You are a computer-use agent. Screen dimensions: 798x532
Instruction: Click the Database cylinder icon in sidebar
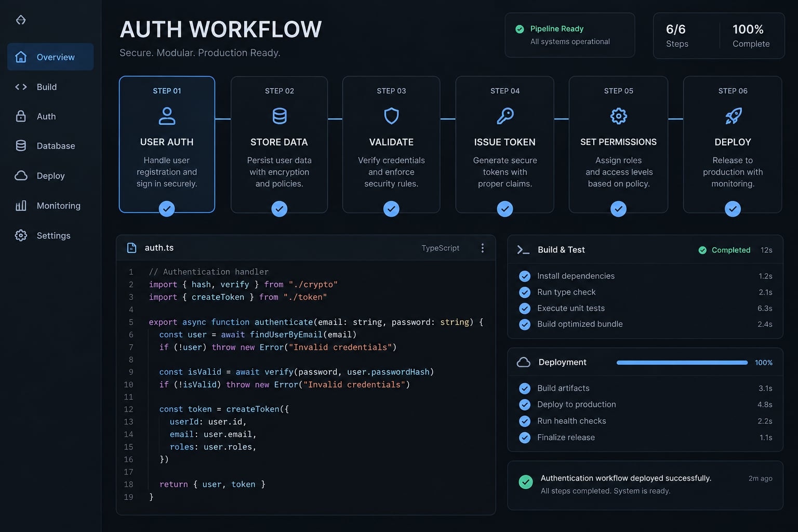21,146
